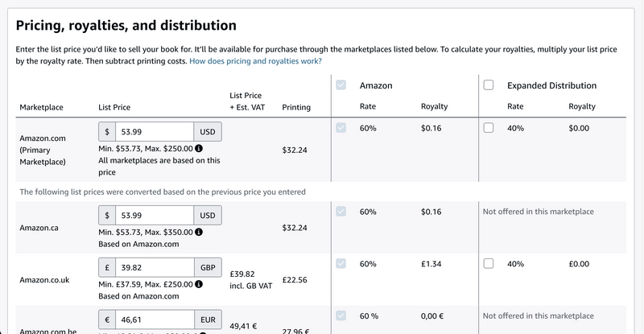644x334 pixels.
Task: Click the Amazon.com.be price field 46,61
Action: [155, 320]
